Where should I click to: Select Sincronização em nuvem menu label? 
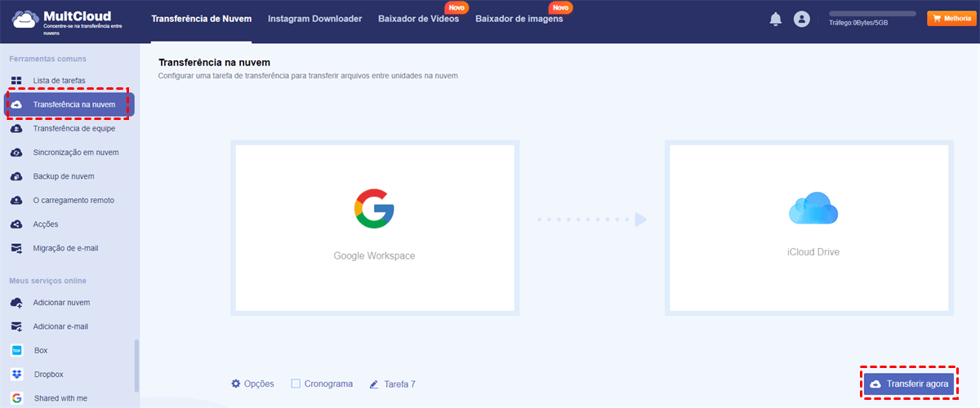(76, 153)
